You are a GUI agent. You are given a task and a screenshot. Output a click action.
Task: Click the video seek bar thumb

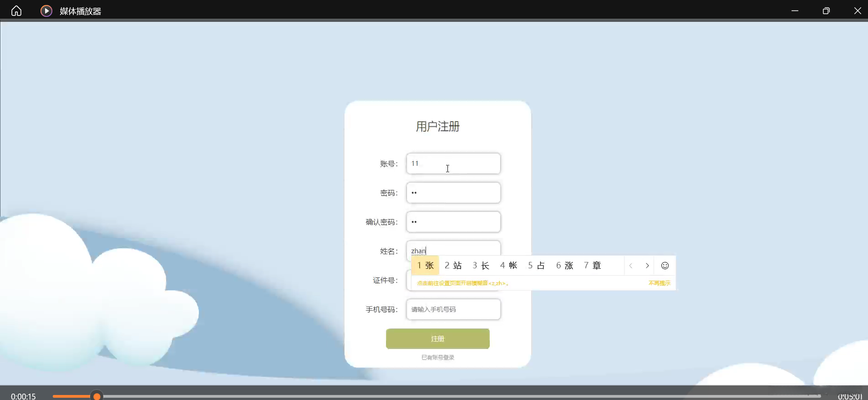pos(96,396)
